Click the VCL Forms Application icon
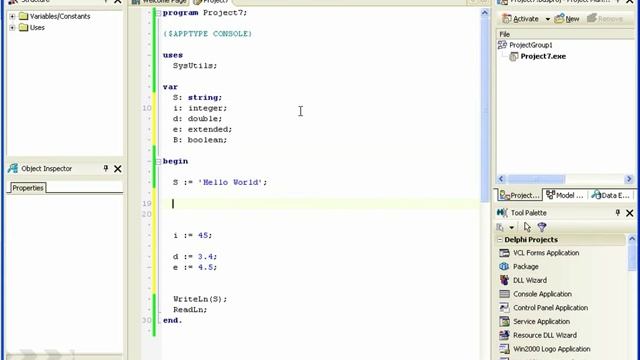The width and height of the screenshot is (640, 360). click(504, 253)
